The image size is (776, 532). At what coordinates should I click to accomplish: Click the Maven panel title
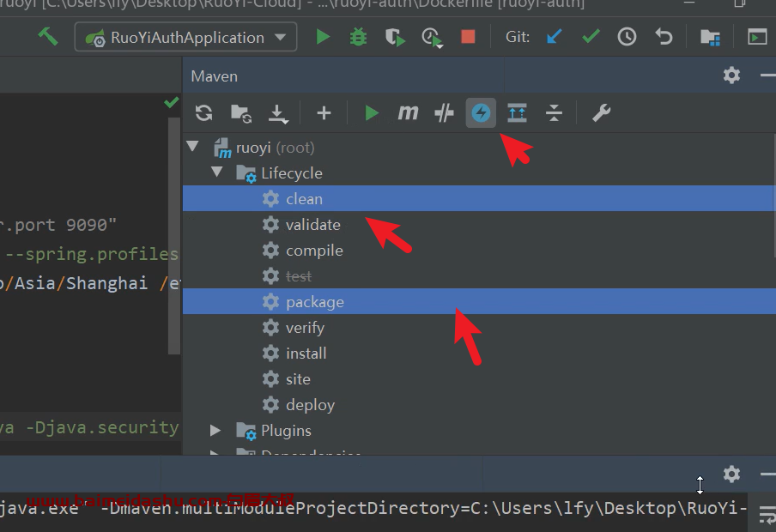tap(215, 76)
